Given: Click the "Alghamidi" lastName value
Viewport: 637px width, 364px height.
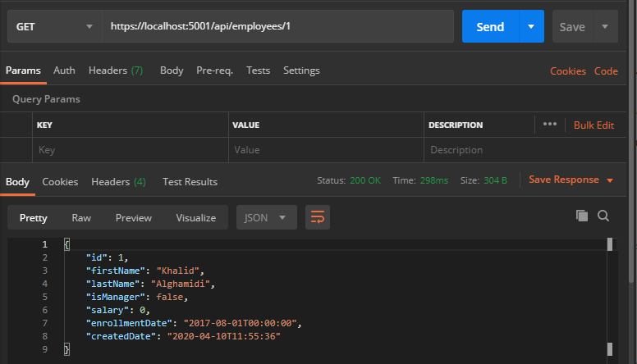Looking at the screenshot, I should [181, 284].
